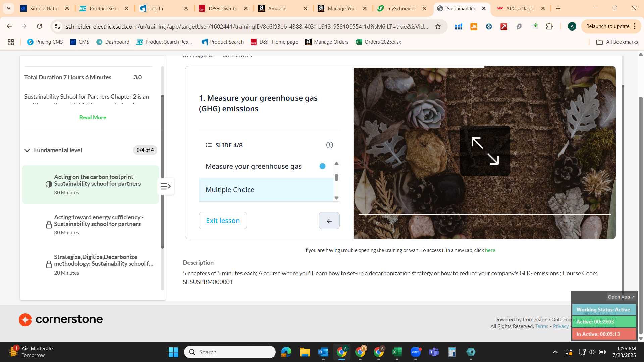
Task: Switch to the mySchneider tab
Action: (x=401, y=8)
